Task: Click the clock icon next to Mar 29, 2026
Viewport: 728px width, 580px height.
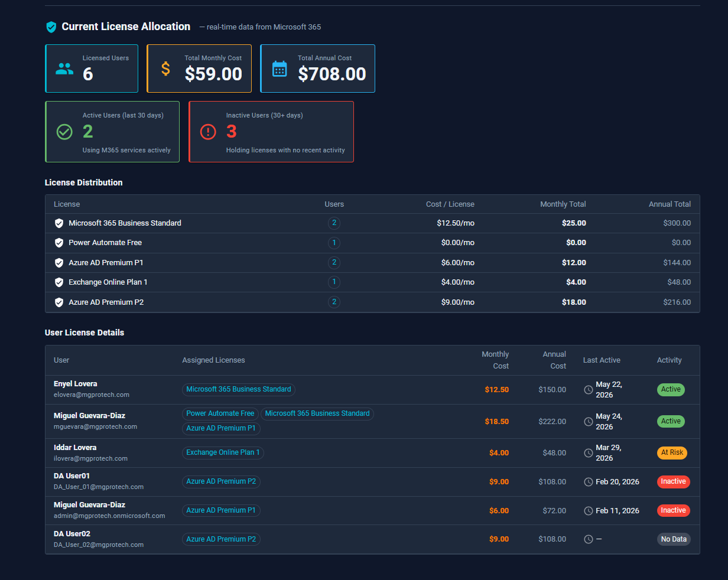Action: click(x=589, y=453)
